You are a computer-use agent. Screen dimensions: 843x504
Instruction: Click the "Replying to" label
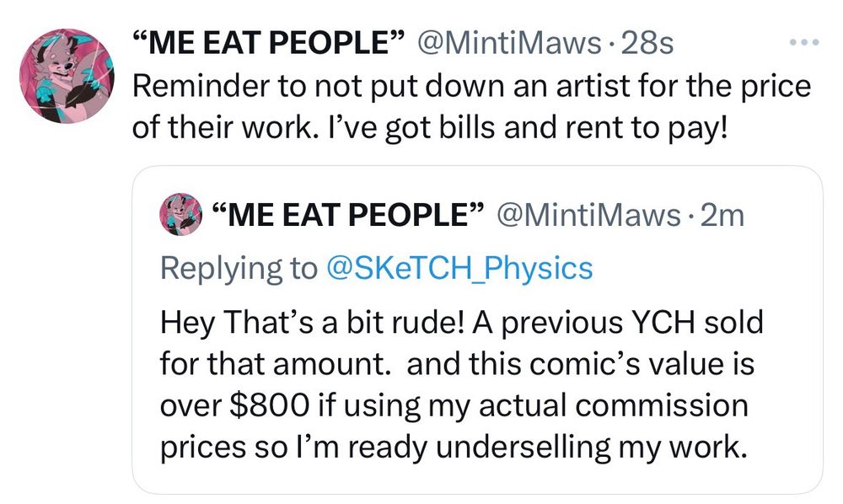click(237, 268)
